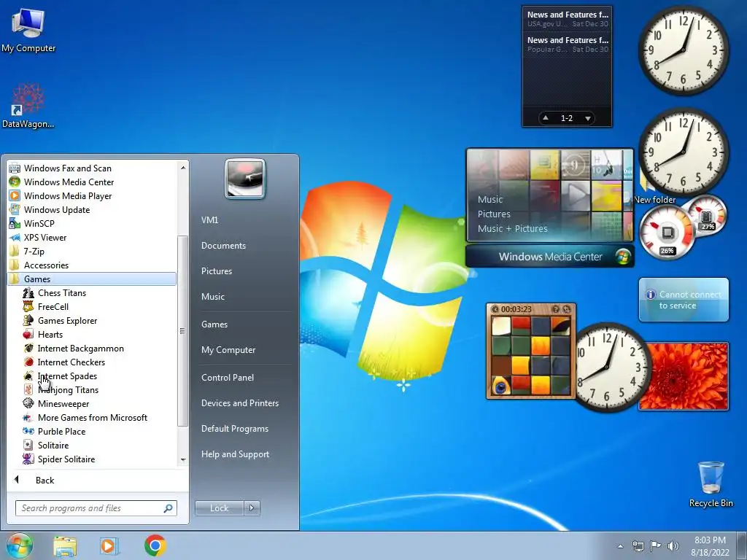The height and width of the screenshot is (560, 747).
Task: Open Help and Support
Action: pyautogui.click(x=235, y=454)
